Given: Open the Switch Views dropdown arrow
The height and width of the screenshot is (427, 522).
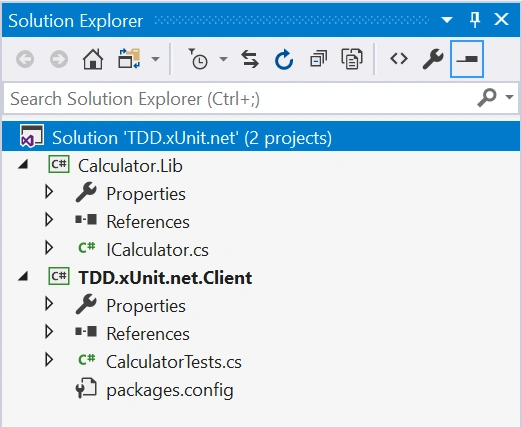Looking at the screenshot, I should [x=155, y=59].
